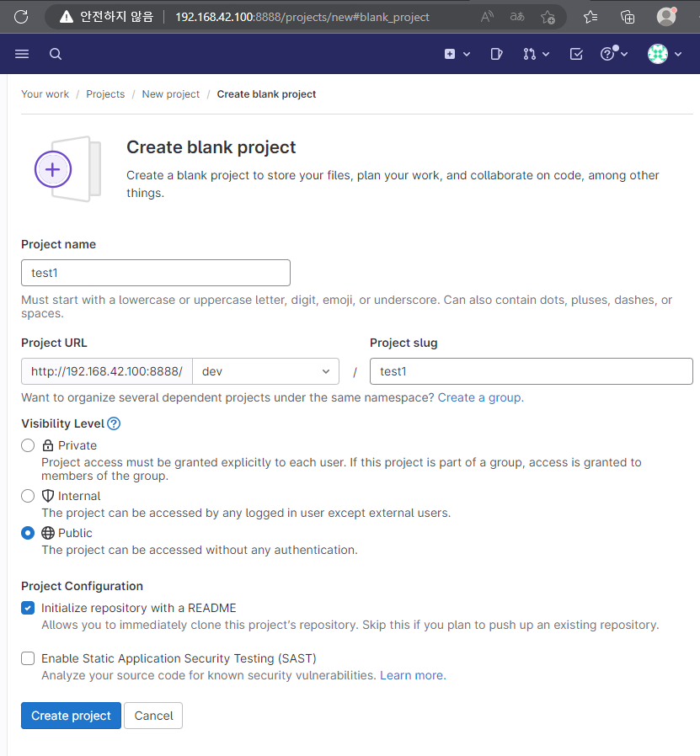Click the shield icon beside Internal

point(48,496)
